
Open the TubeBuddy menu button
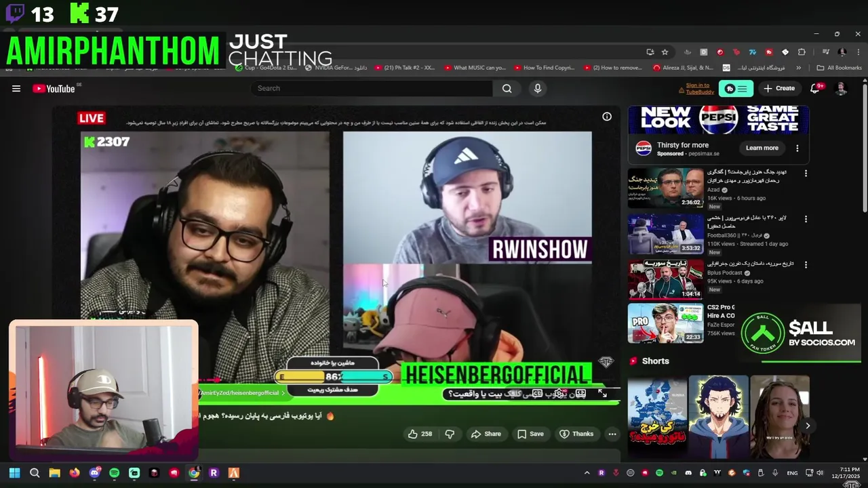pyautogui.click(x=735, y=89)
